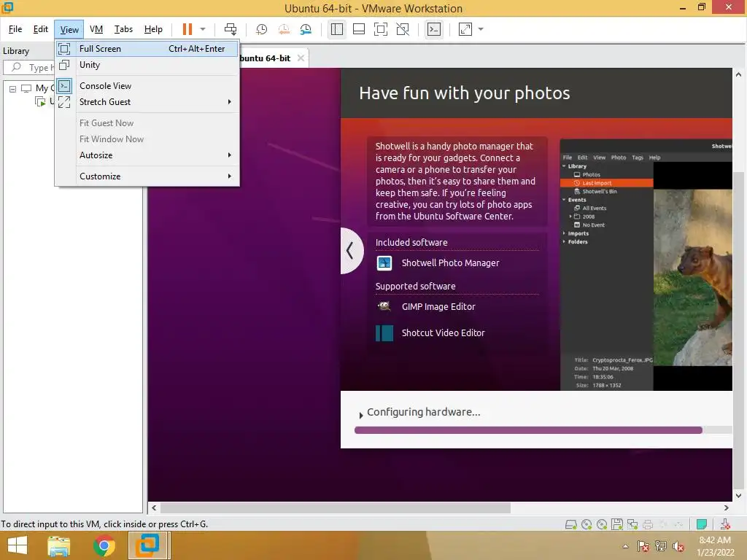Expand the Customize submenu
The height and width of the screenshot is (560, 747).
click(147, 176)
